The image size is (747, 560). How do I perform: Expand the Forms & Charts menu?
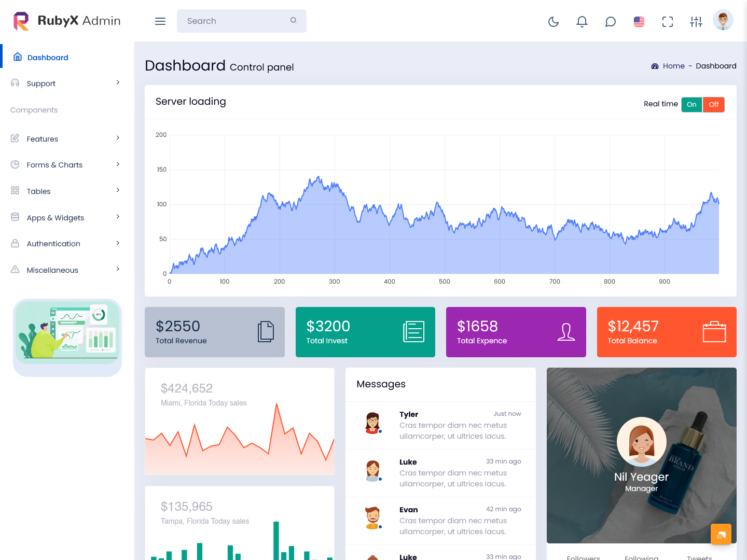(54, 164)
